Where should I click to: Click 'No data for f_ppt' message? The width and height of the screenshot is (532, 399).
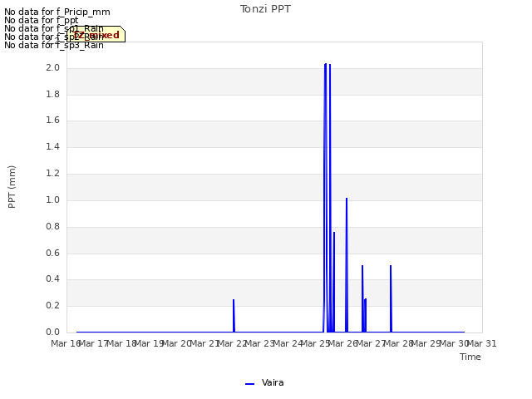tap(41, 20)
